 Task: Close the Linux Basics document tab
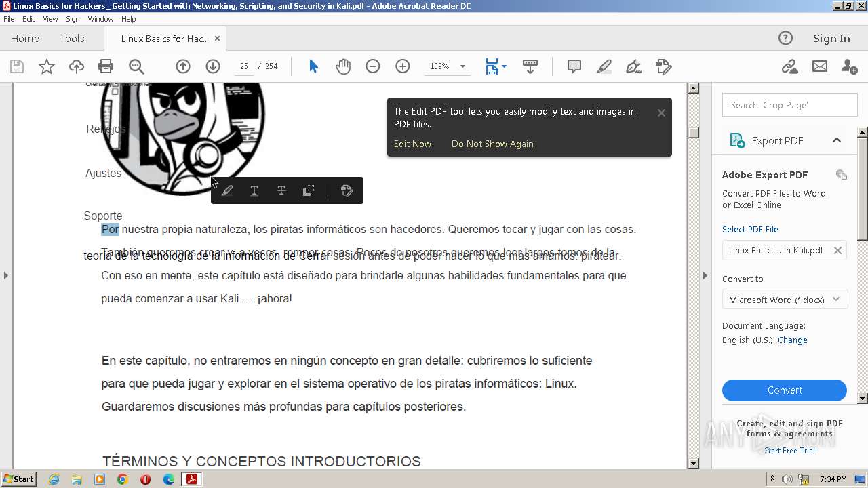[x=218, y=39]
